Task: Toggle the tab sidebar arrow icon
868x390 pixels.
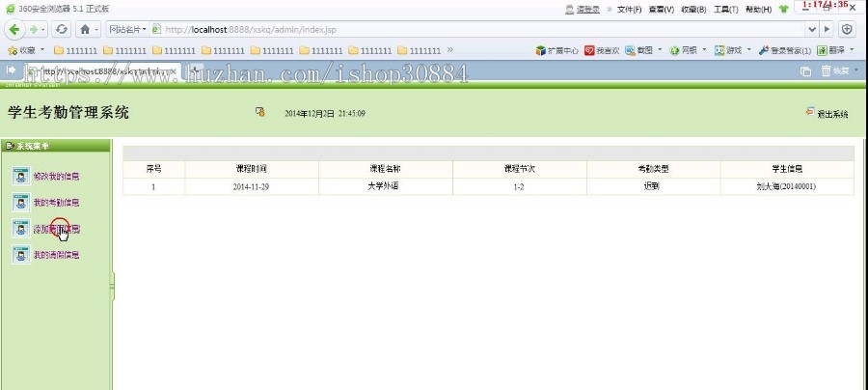Action: point(11,70)
